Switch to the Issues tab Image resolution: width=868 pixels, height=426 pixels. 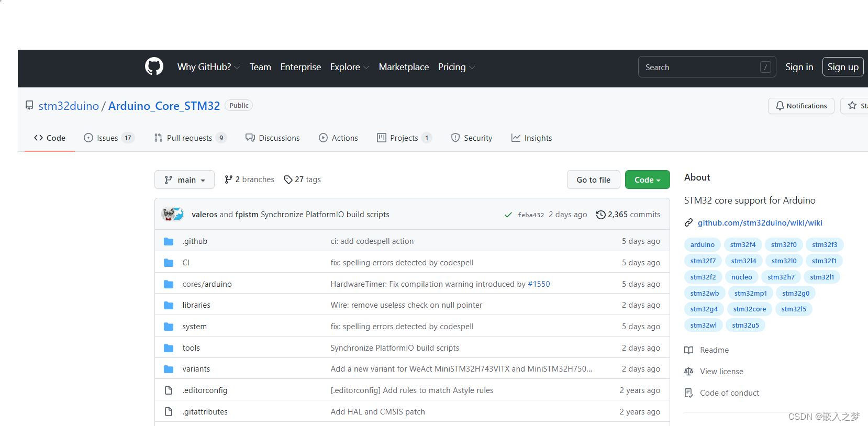pos(108,138)
